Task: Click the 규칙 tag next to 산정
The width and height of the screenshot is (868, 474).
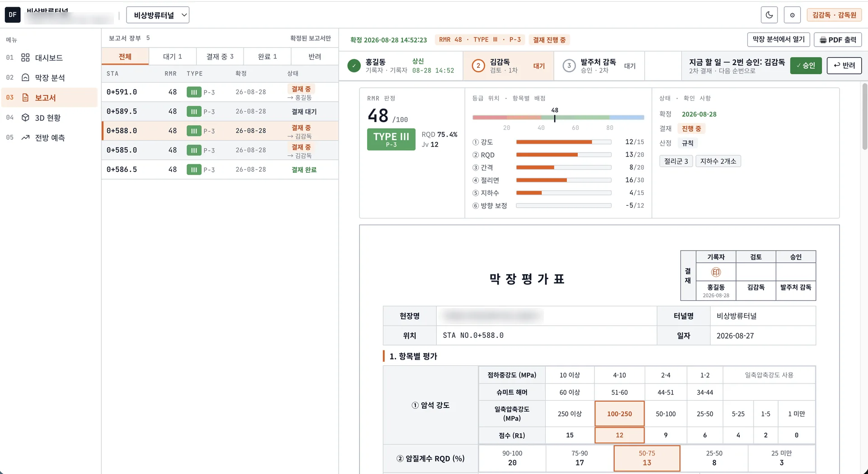Action: tap(688, 143)
